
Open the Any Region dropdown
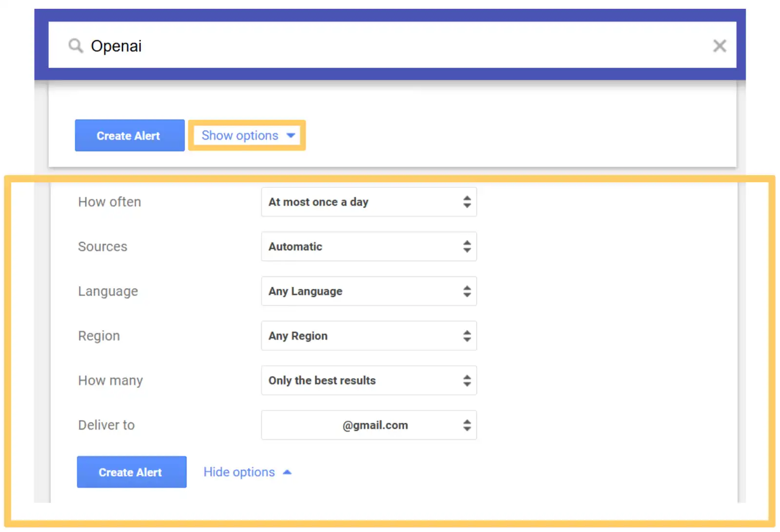click(x=369, y=336)
